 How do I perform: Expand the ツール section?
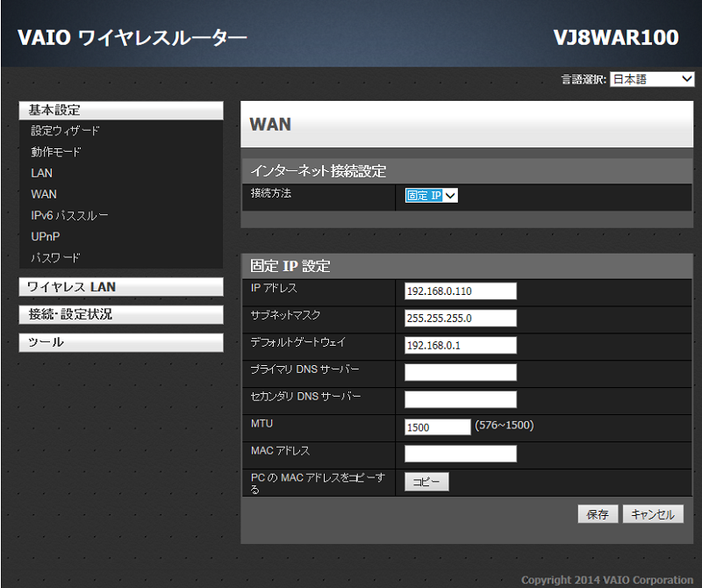click(x=121, y=342)
